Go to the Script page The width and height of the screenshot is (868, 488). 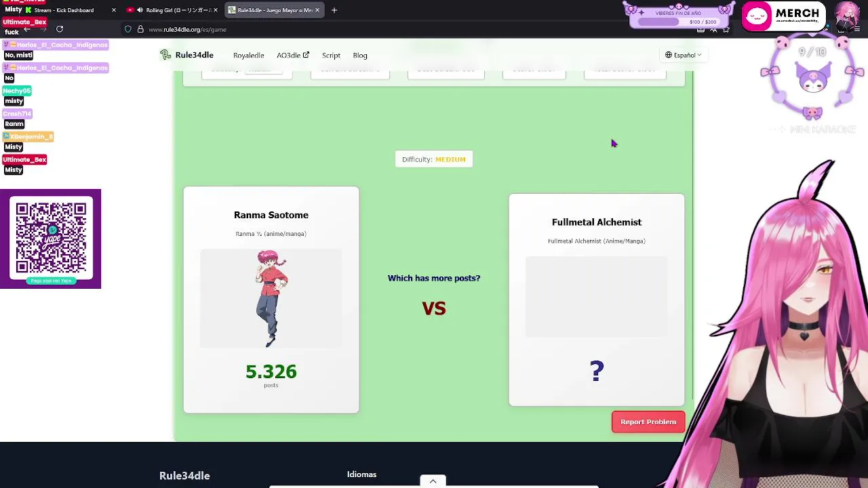(331, 55)
